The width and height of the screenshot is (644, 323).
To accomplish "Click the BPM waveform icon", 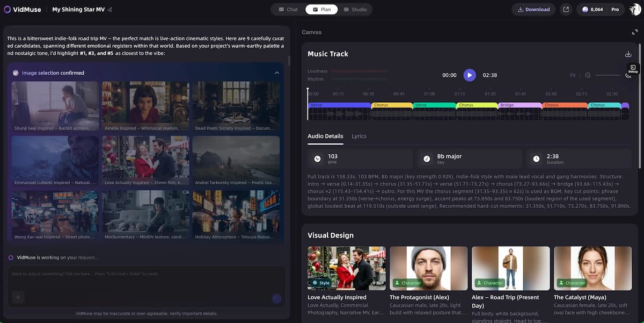I will [317, 159].
